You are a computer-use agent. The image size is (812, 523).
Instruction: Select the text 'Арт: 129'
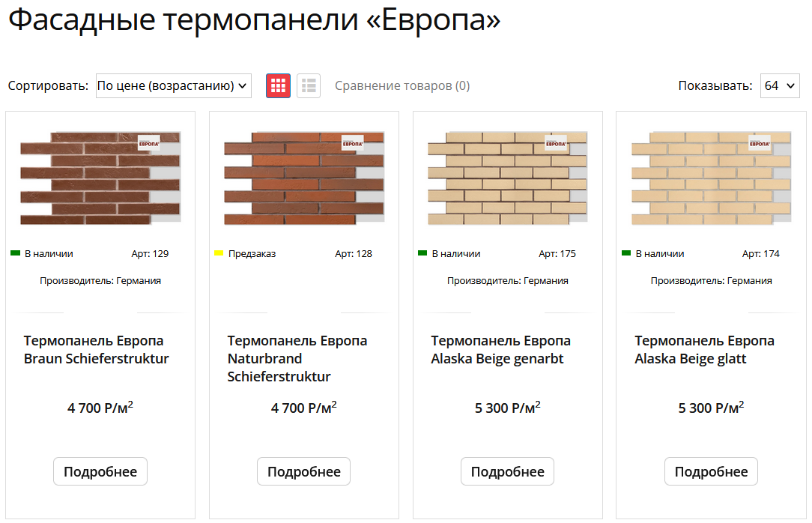pos(150,254)
